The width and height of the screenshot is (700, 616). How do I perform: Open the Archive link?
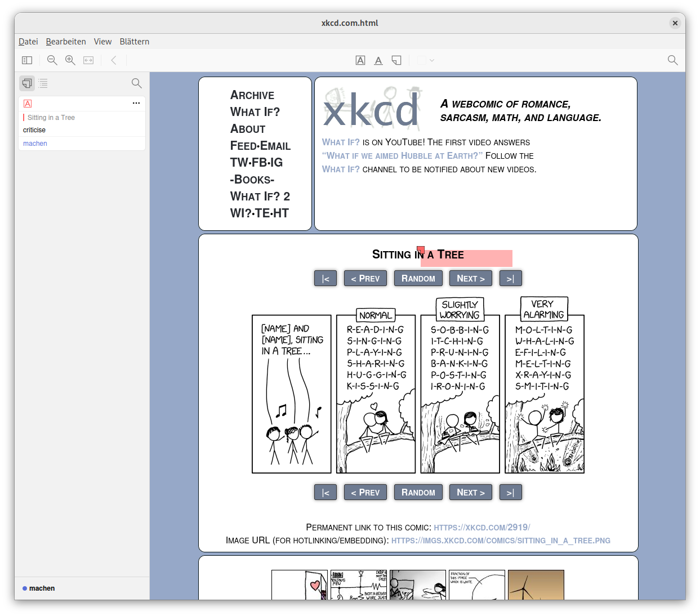[x=252, y=95]
